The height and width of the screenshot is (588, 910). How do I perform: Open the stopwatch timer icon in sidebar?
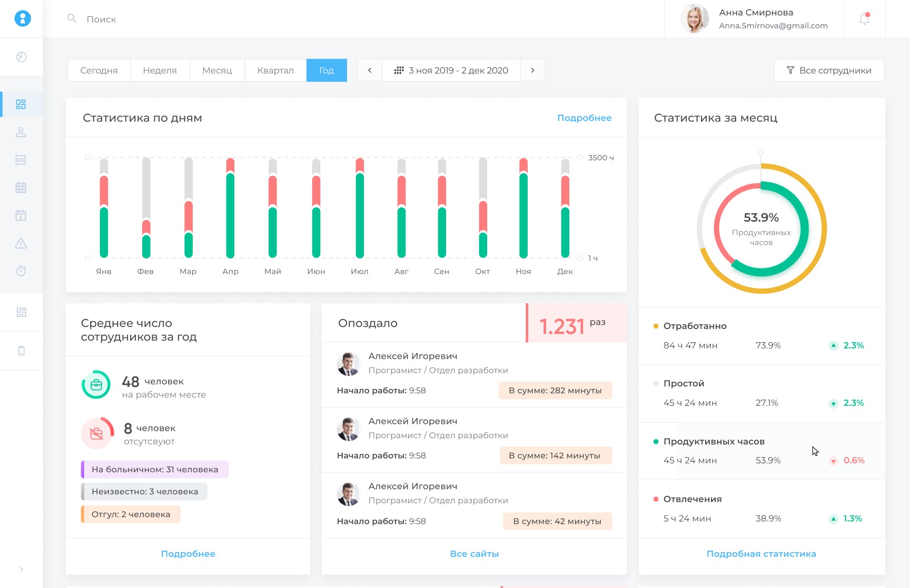tap(21, 271)
